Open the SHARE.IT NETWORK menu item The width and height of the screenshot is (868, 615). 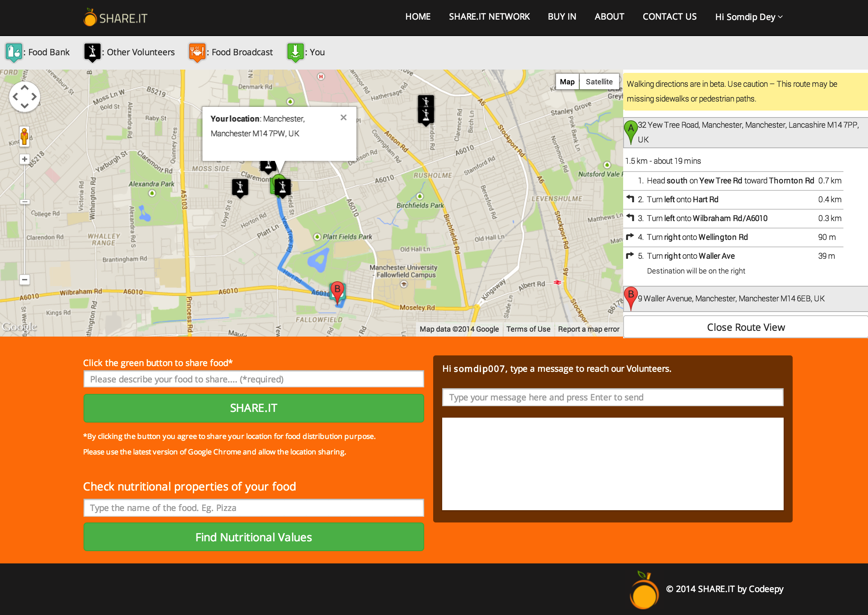[489, 17]
